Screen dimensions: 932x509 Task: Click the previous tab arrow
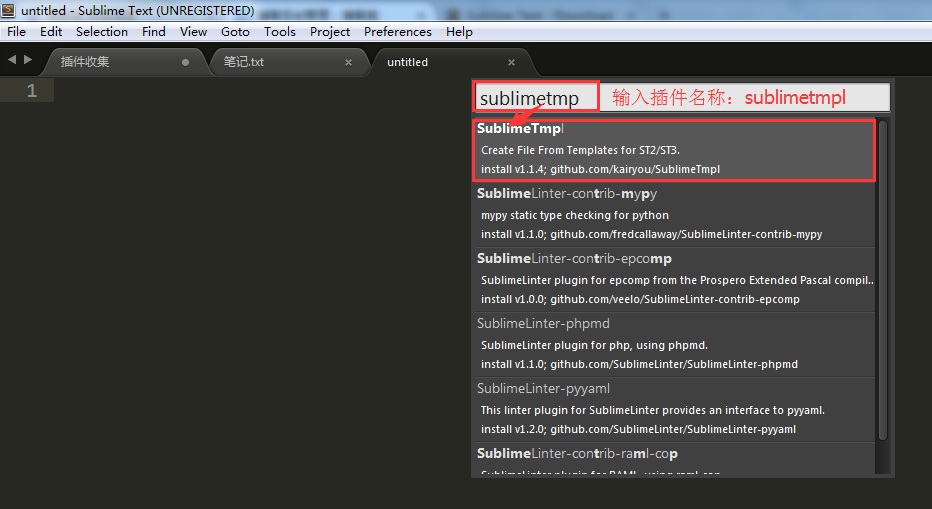(x=12, y=59)
